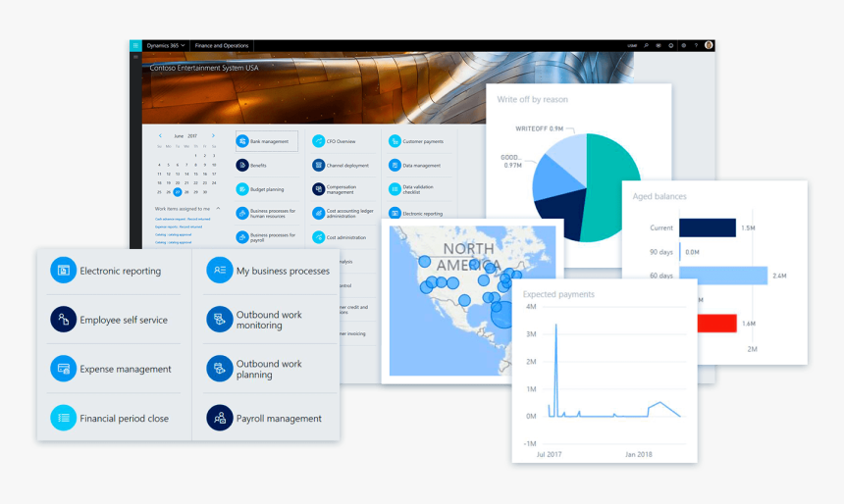The height and width of the screenshot is (504, 844).
Task: Click the Jan 2018 axis label
Action: click(638, 455)
